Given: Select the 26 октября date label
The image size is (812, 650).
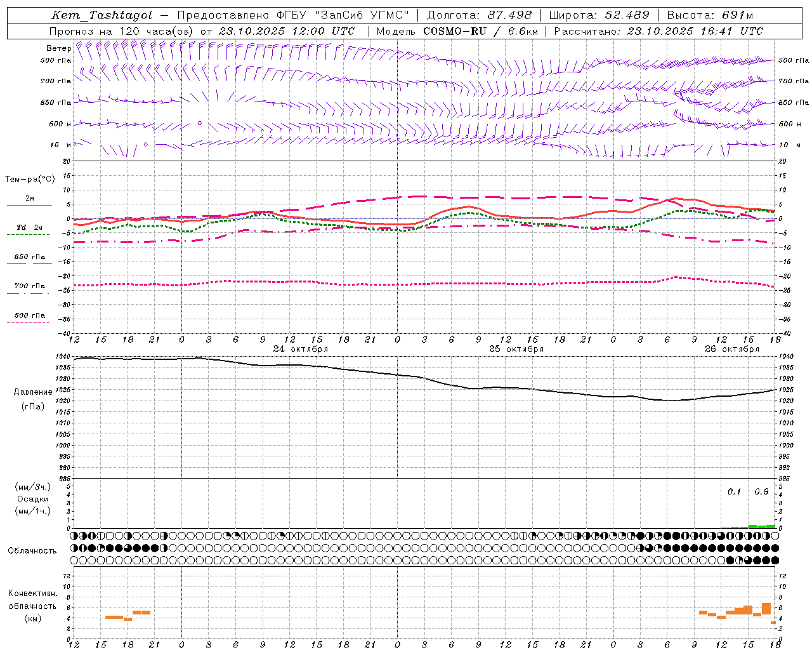Looking at the screenshot, I should [x=732, y=349].
